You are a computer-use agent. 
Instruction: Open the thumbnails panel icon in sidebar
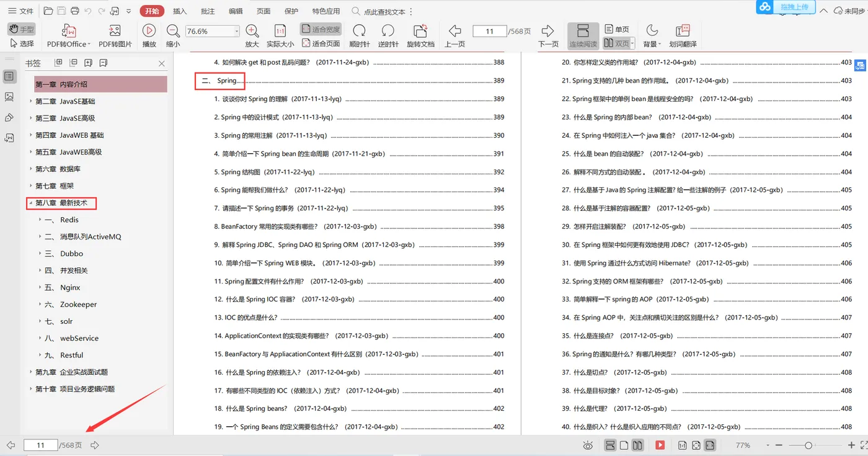[x=9, y=97]
